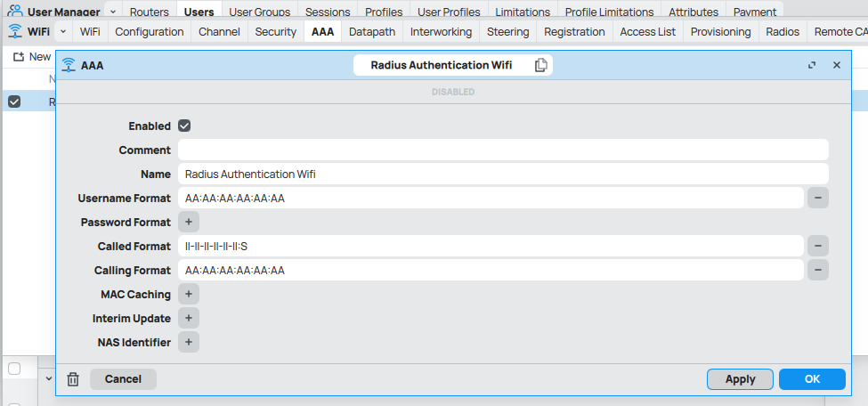Copy the Radius Authentication Wifi title
The width and height of the screenshot is (868, 406).
tap(541, 65)
